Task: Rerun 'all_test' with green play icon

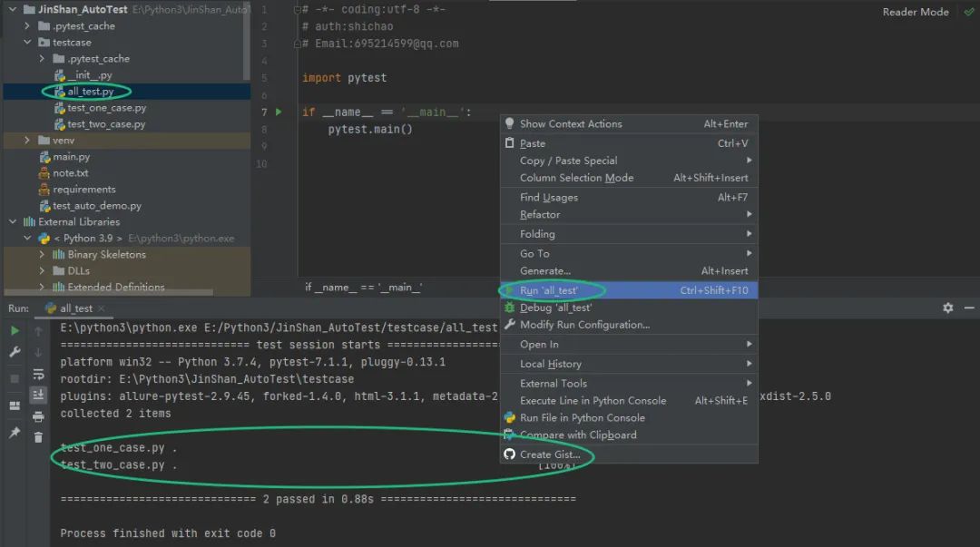Action: click(15, 331)
